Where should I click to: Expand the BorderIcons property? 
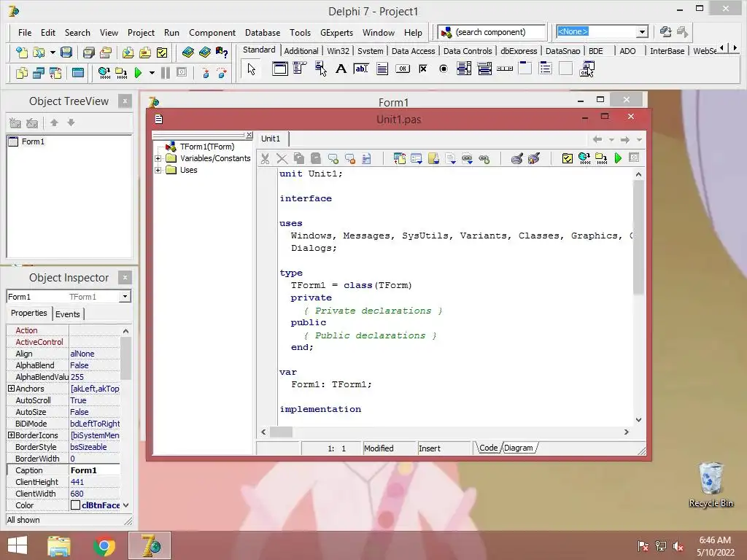pyautogui.click(x=11, y=435)
